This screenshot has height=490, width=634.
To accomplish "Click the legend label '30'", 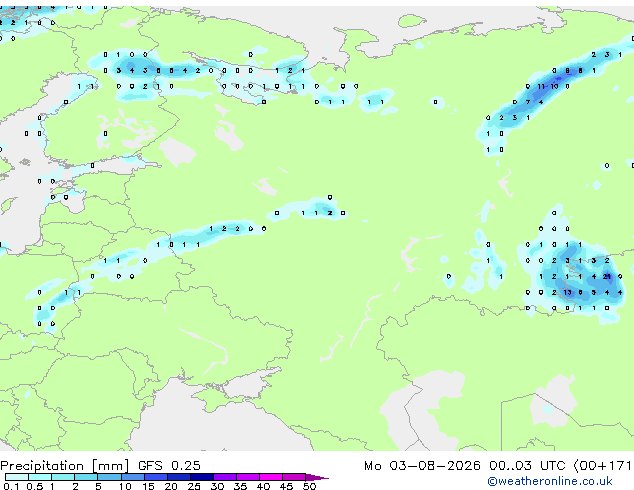I will [217, 486].
